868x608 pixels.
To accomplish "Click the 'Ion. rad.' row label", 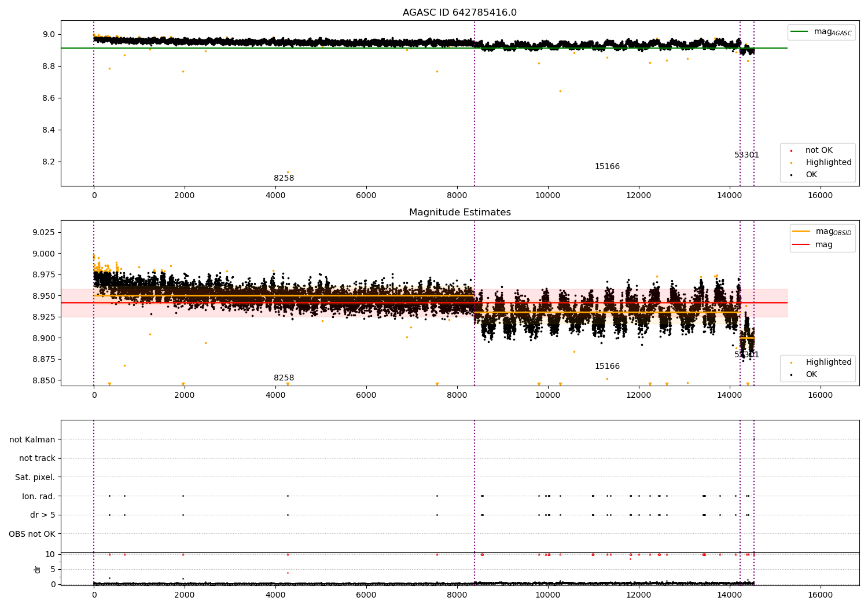I will (39, 496).
